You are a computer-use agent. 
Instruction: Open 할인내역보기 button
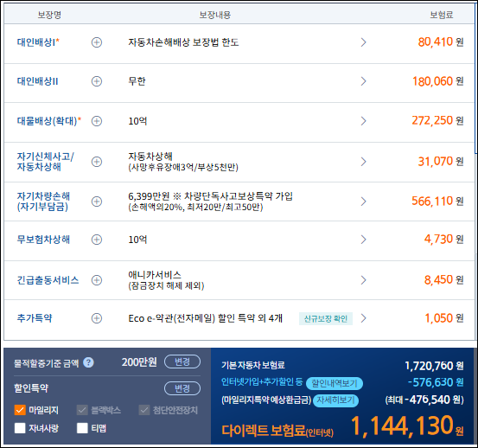click(x=335, y=383)
